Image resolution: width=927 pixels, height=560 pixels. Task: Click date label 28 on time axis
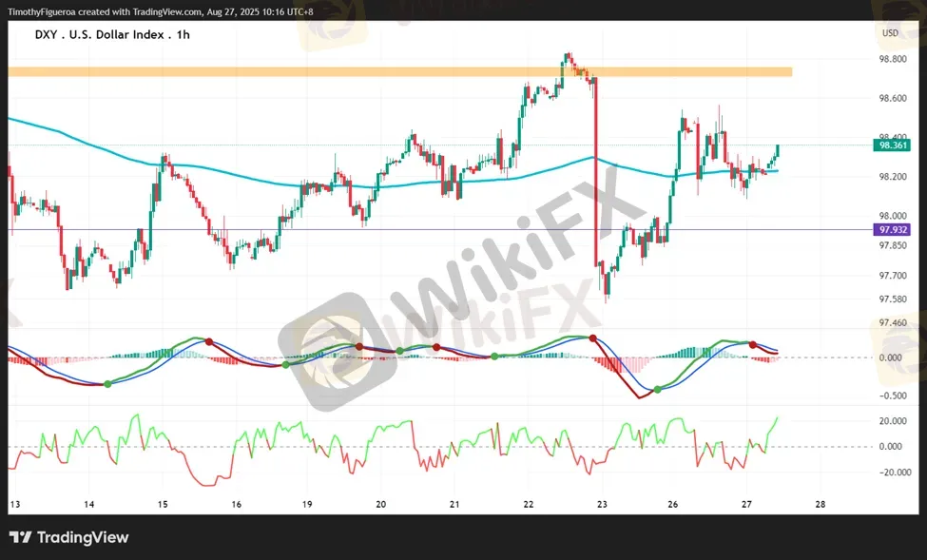coord(820,505)
